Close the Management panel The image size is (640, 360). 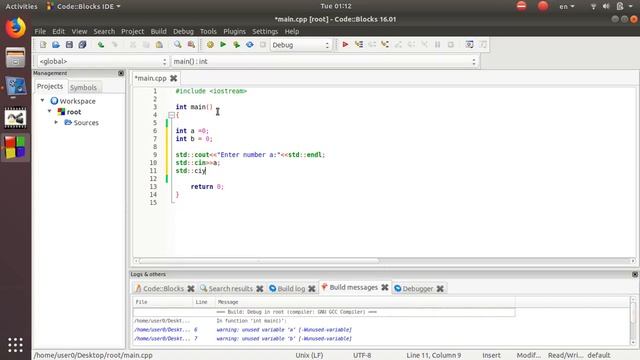coord(121,73)
